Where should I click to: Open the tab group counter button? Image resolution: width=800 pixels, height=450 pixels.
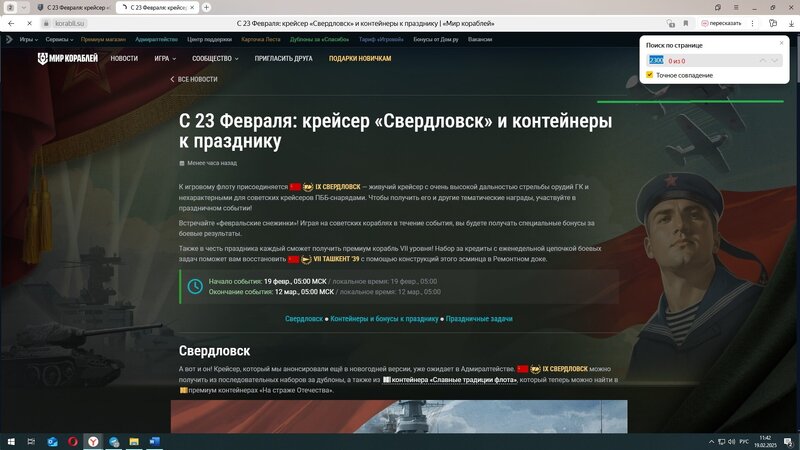10,8
